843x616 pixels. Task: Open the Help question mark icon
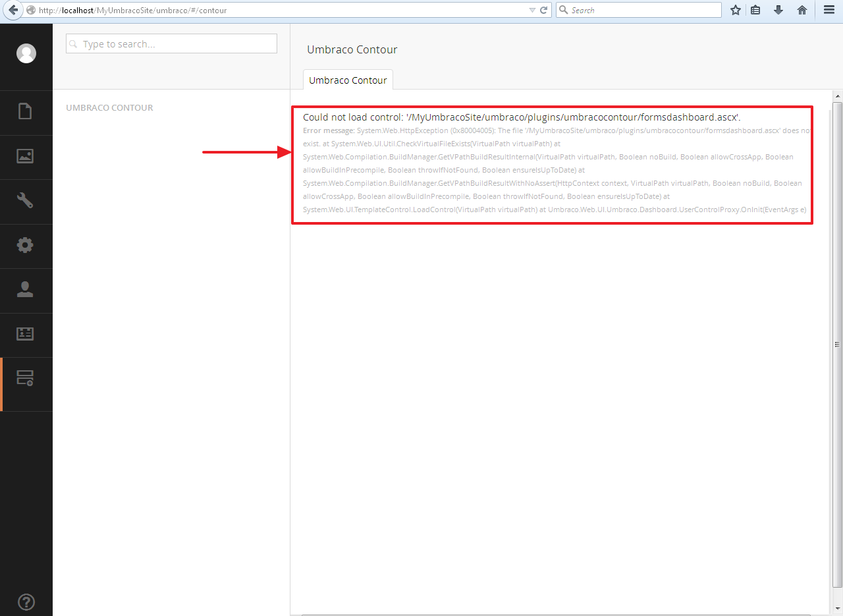(26, 602)
